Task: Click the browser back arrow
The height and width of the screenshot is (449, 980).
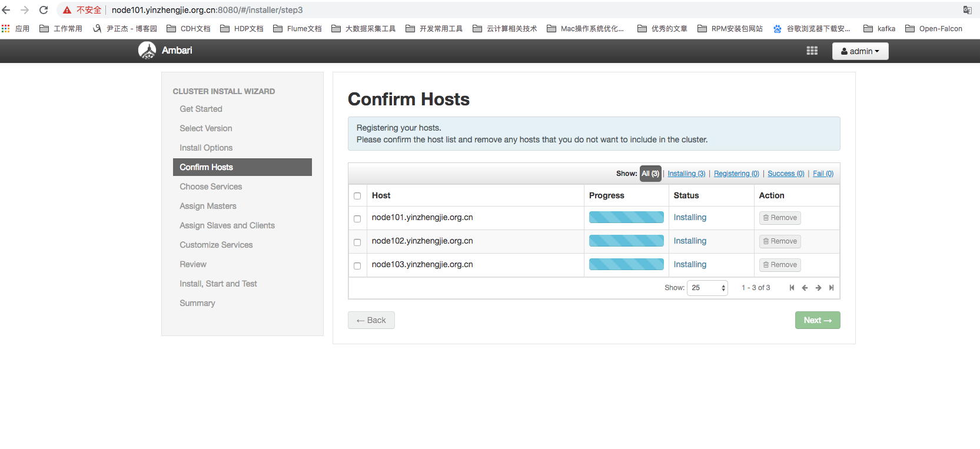Action: click(6, 10)
